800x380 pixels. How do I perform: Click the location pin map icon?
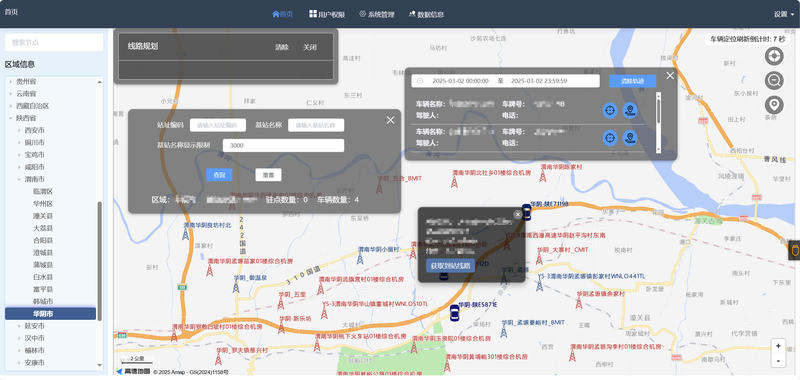pyautogui.click(x=774, y=105)
